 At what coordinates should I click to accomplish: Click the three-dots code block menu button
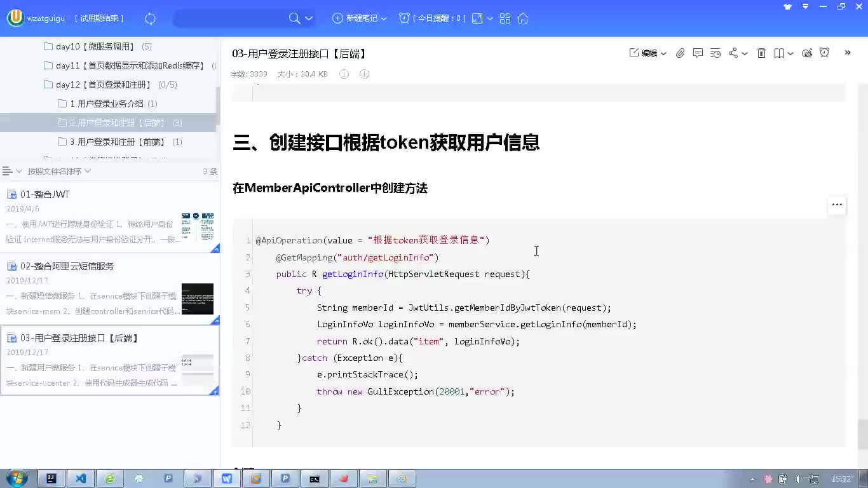837,205
